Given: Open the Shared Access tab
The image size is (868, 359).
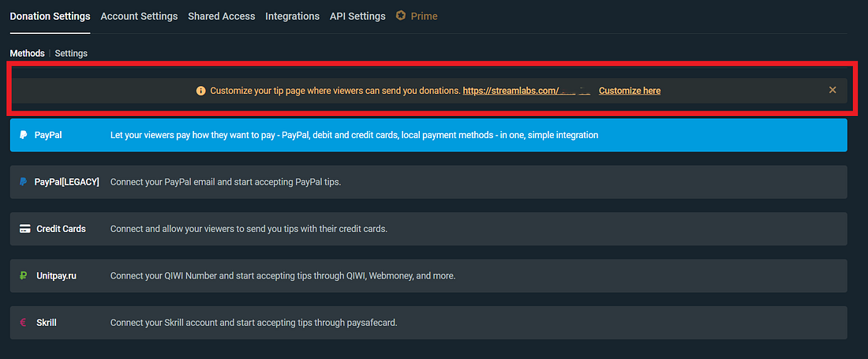Looking at the screenshot, I should [x=221, y=16].
